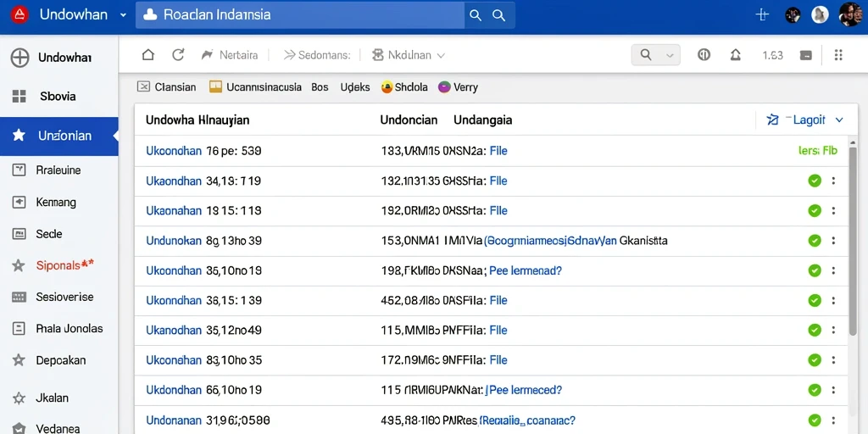868x434 pixels.
Task: Select the Nertaira toolbar item
Action: tap(231, 55)
